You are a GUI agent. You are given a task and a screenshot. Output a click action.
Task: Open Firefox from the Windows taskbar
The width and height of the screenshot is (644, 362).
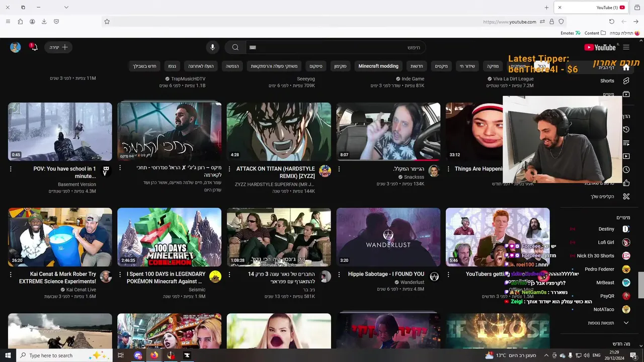click(x=154, y=355)
